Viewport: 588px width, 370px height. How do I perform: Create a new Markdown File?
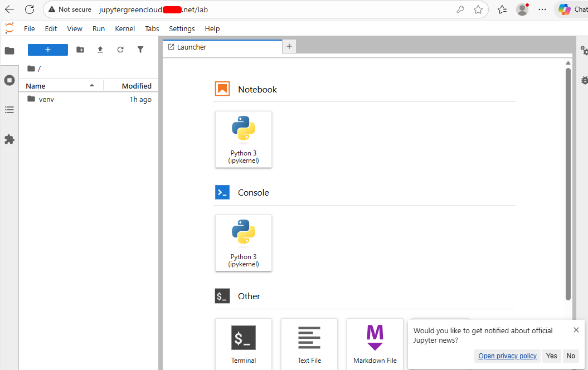pos(375,344)
